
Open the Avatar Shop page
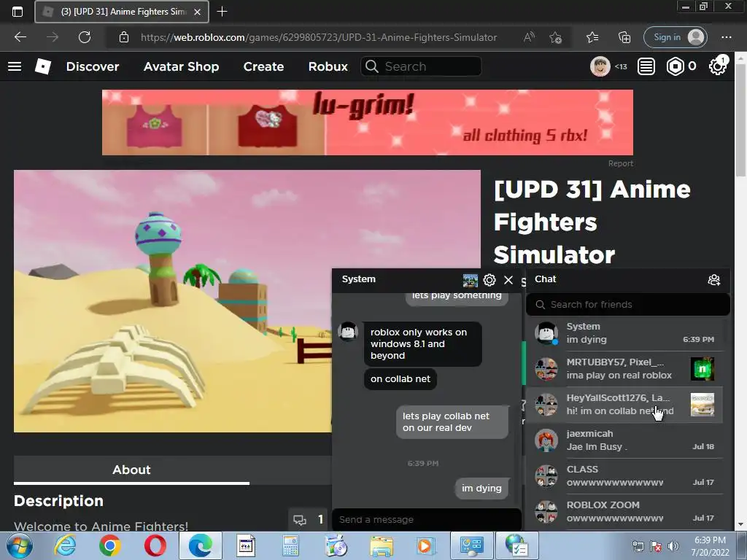click(181, 66)
